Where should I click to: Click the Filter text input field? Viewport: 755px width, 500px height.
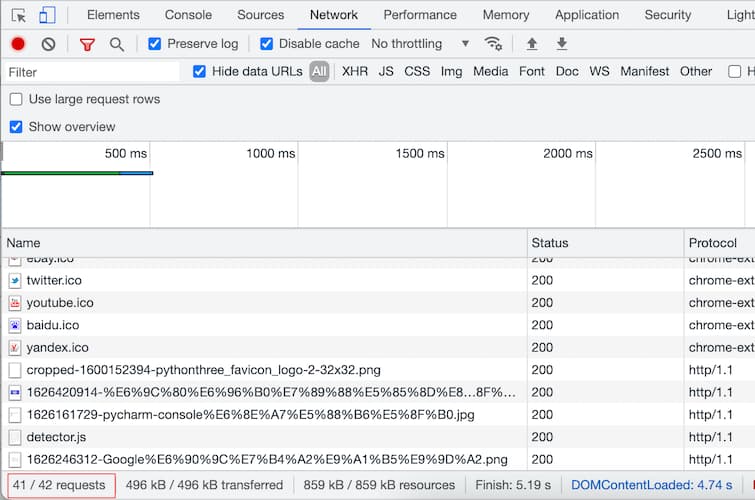[90, 72]
